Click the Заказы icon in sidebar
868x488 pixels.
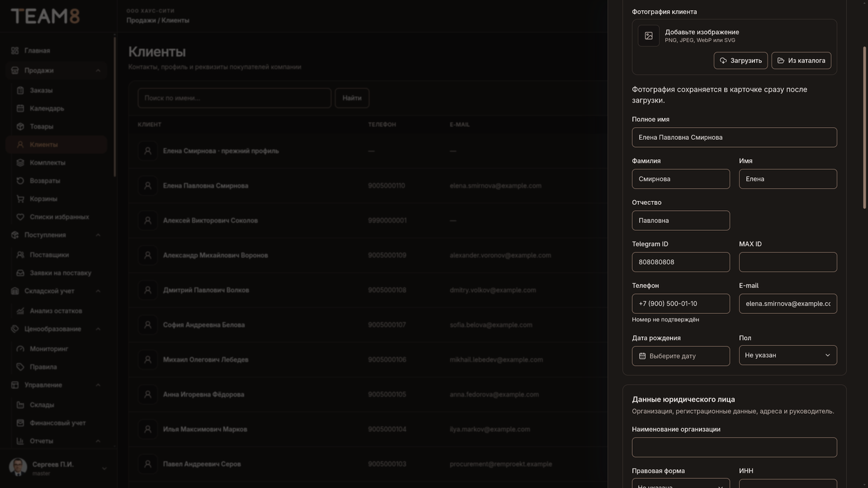click(x=20, y=90)
